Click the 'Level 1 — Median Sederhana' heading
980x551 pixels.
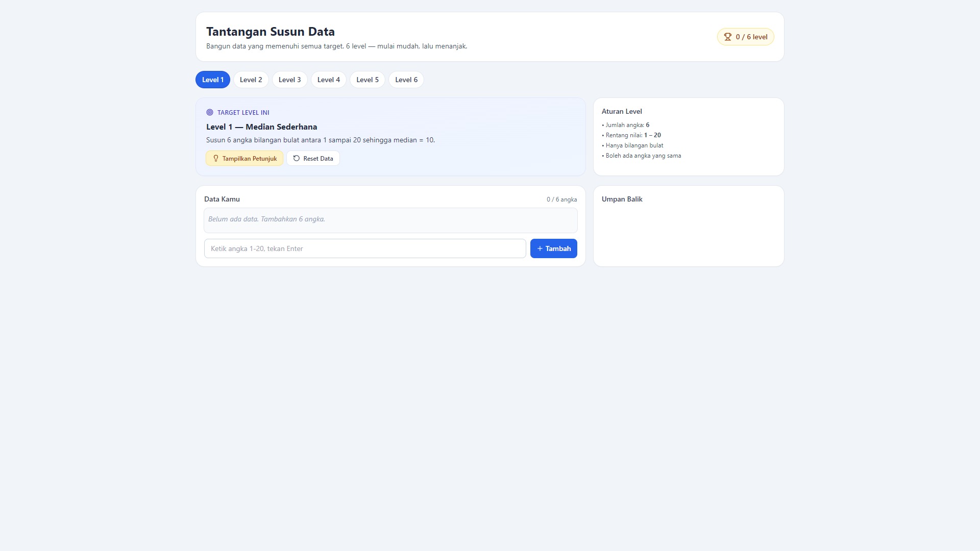point(262,127)
